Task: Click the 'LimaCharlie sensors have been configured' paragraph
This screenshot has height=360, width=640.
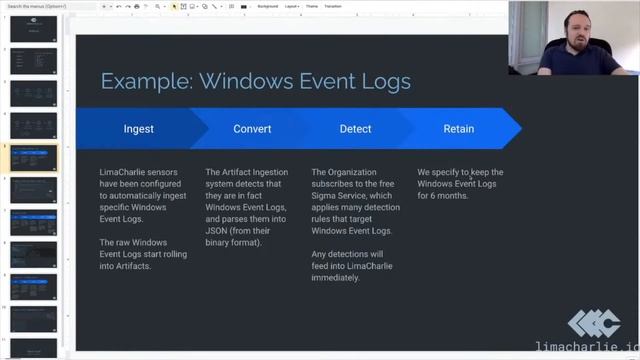Action: pyautogui.click(x=142, y=196)
